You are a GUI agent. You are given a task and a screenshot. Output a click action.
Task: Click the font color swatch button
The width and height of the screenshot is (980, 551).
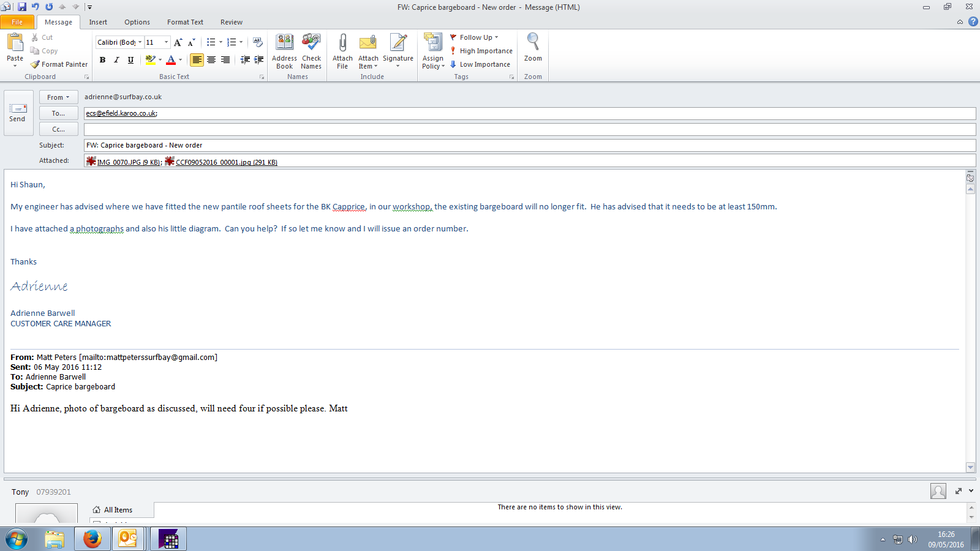coord(171,60)
